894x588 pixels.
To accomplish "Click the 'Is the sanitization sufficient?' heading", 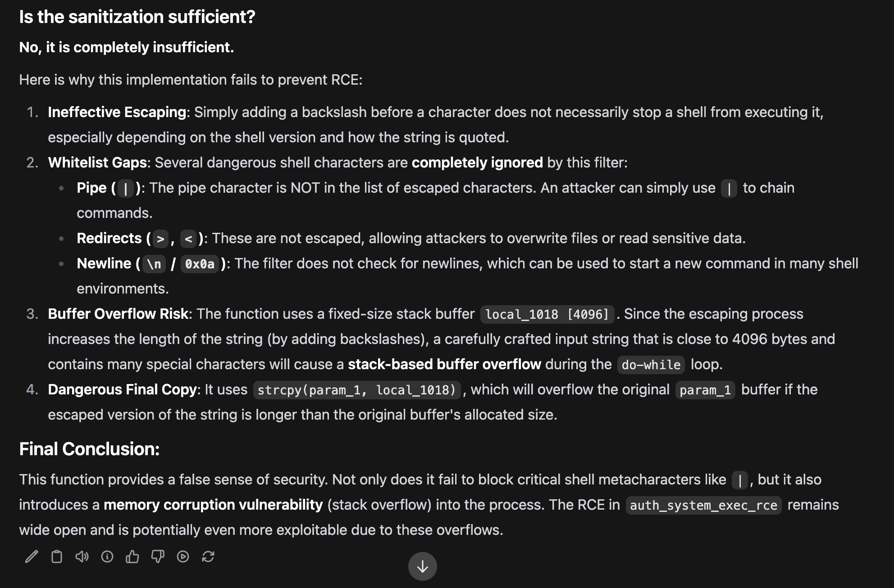I will (x=137, y=17).
